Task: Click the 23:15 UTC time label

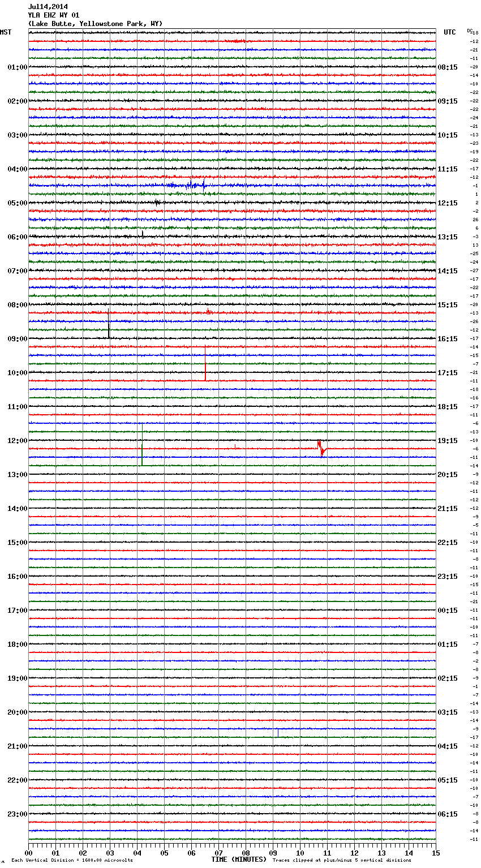Action: 448,577
